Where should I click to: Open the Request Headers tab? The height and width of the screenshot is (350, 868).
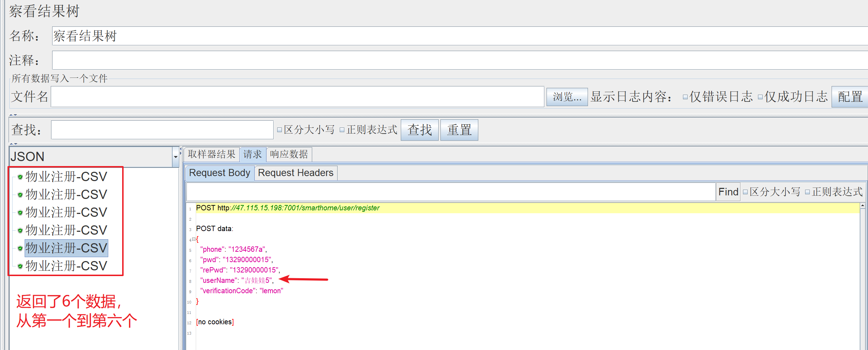[x=296, y=173]
